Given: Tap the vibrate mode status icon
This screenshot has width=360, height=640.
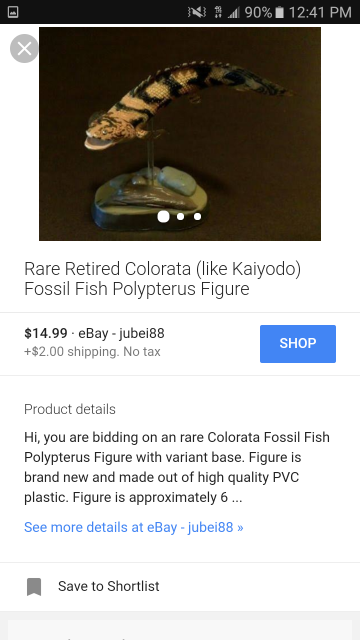Looking at the screenshot, I should point(197,12).
